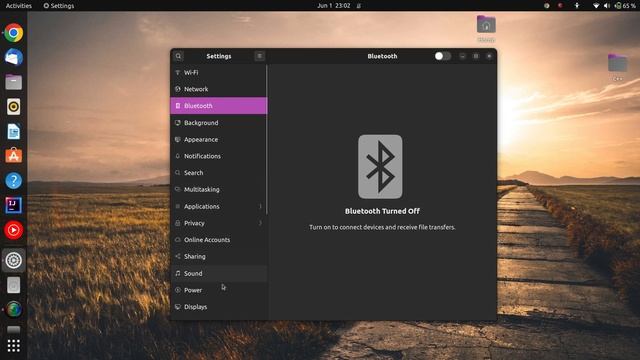Click the Wi-Fi indicator in top bar
Image resolution: width=640 pixels, height=360 pixels.
click(596, 6)
